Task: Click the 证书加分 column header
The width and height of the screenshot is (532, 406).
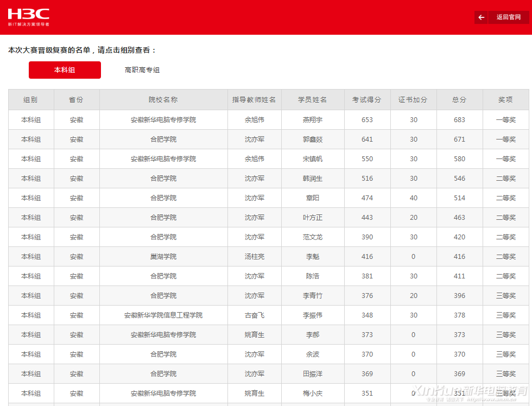Action: coord(413,100)
